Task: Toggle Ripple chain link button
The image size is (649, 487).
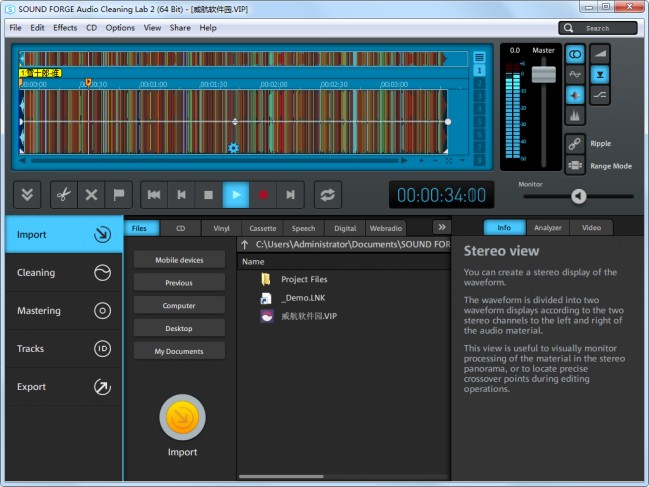Action: coord(575,144)
